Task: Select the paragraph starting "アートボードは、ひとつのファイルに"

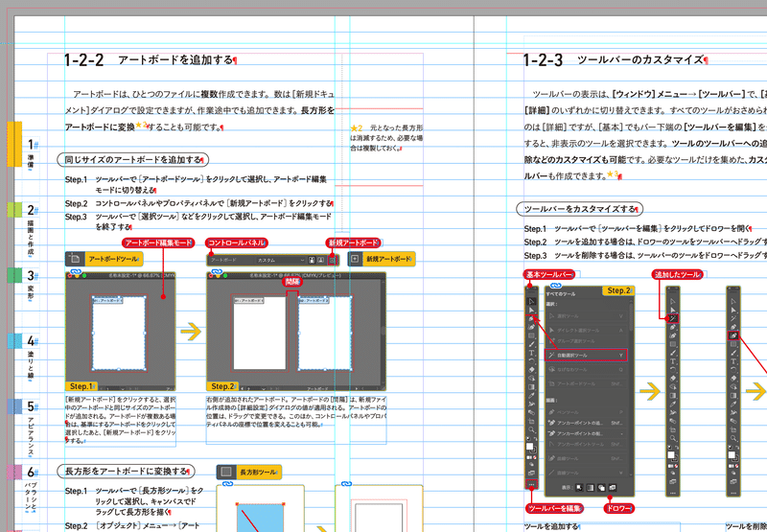Action: click(x=199, y=110)
